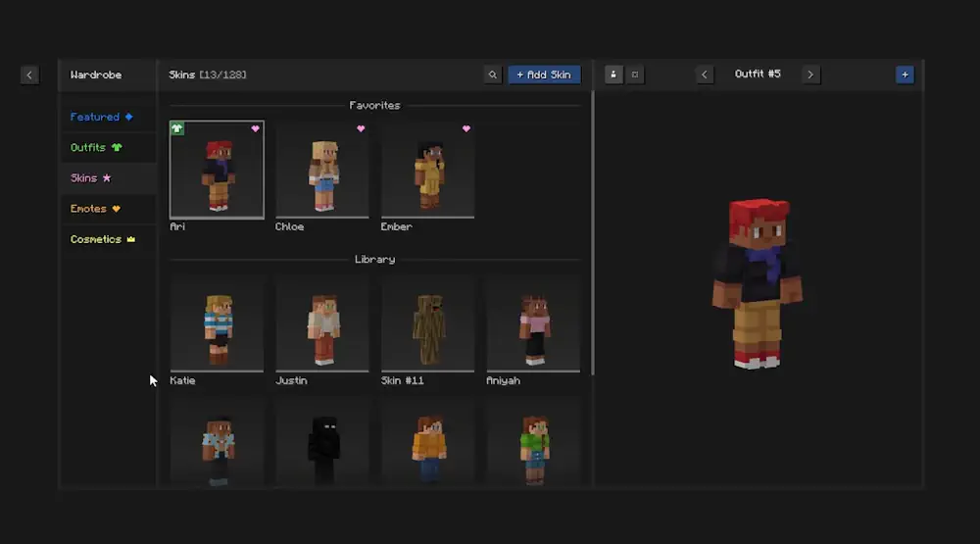This screenshot has width=980, height=544.
Task: Open the Emotes category
Action: click(95, 209)
